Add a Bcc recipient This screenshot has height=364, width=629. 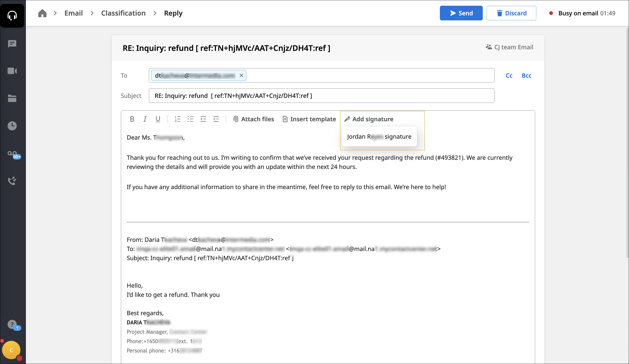pos(526,75)
